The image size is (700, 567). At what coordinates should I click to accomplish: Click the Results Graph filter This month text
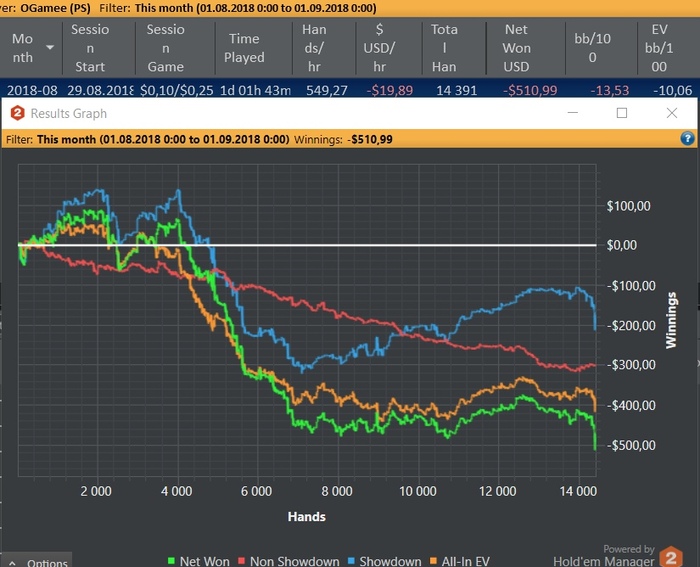[x=163, y=139]
